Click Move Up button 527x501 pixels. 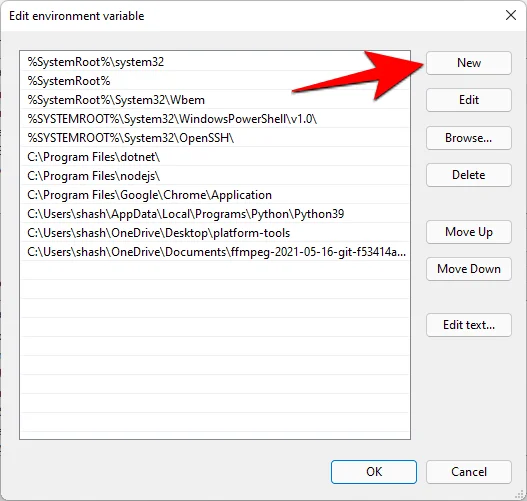click(469, 232)
